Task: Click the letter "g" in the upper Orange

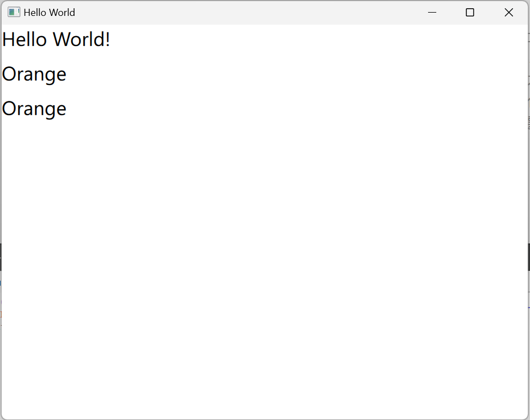Action: pos(50,75)
